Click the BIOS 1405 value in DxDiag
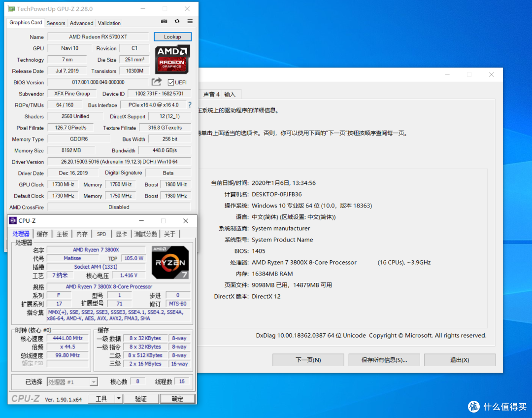This screenshot has width=532, height=418. pos(259,251)
